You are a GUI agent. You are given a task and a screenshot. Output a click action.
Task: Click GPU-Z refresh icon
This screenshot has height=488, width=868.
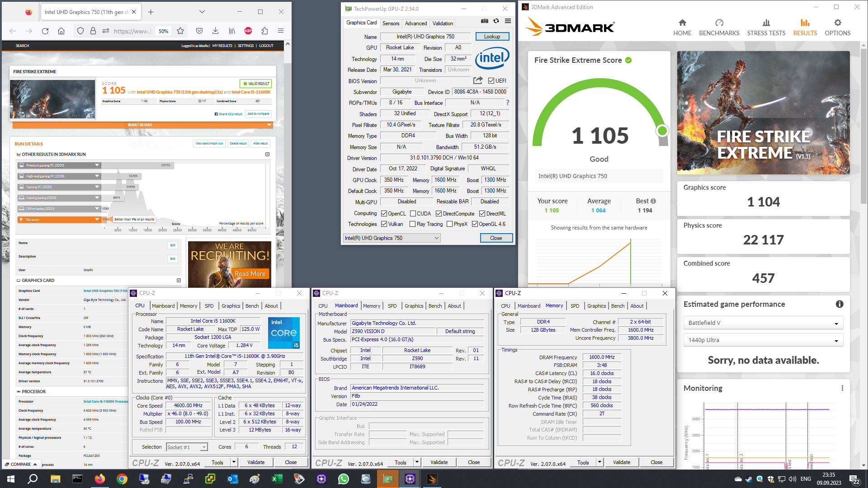pos(496,21)
